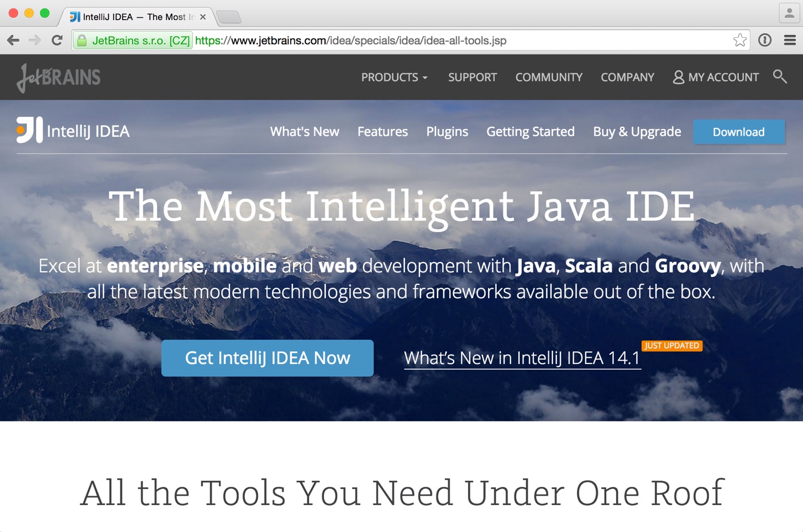This screenshot has height=532, width=803.
Task: Open the Plugins page
Action: pos(447,132)
